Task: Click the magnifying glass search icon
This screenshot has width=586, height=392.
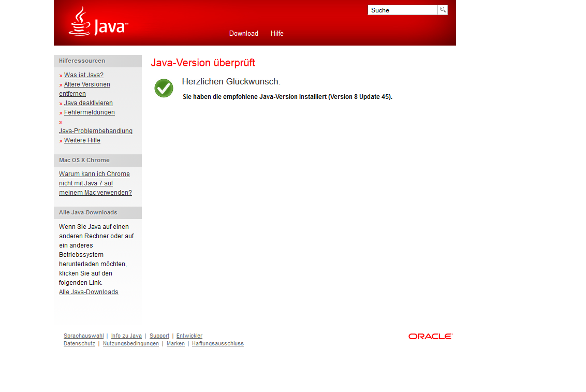Action: [x=443, y=10]
